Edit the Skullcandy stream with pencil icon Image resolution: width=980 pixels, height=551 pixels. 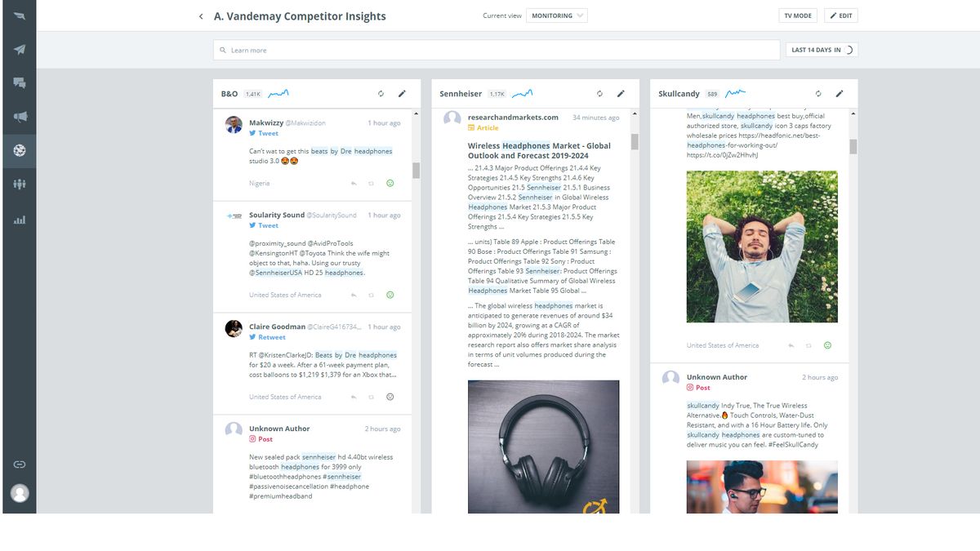pyautogui.click(x=840, y=94)
